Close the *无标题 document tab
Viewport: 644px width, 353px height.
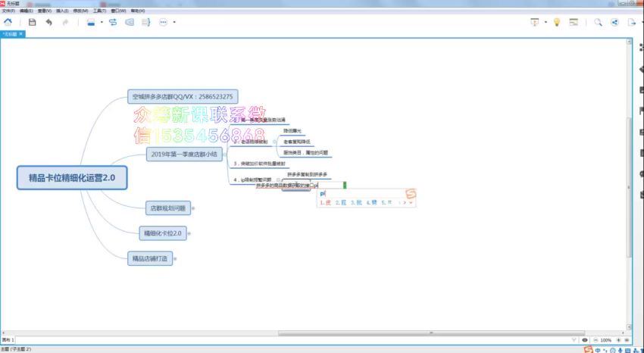pyautogui.click(x=21, y=34)
